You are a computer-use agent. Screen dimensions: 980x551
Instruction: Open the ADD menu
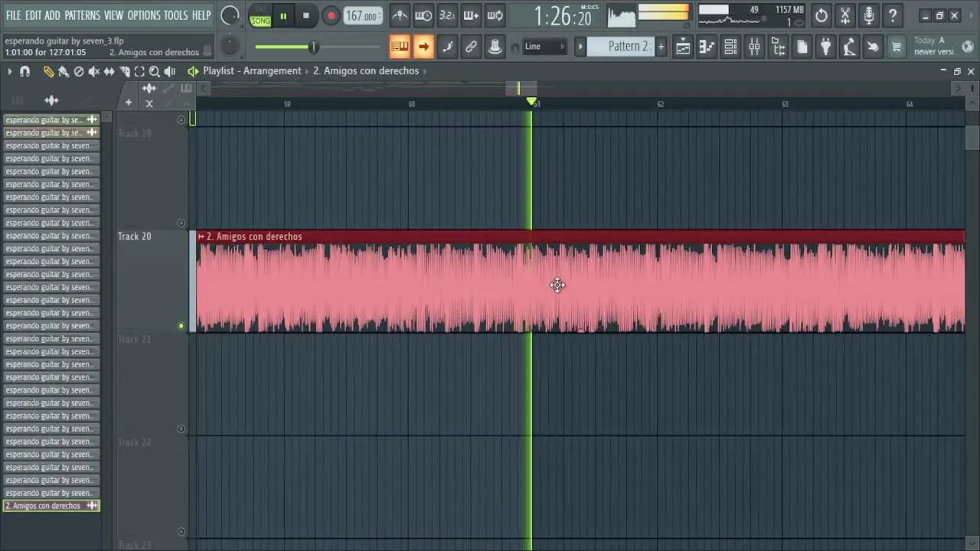pos(52,15)
